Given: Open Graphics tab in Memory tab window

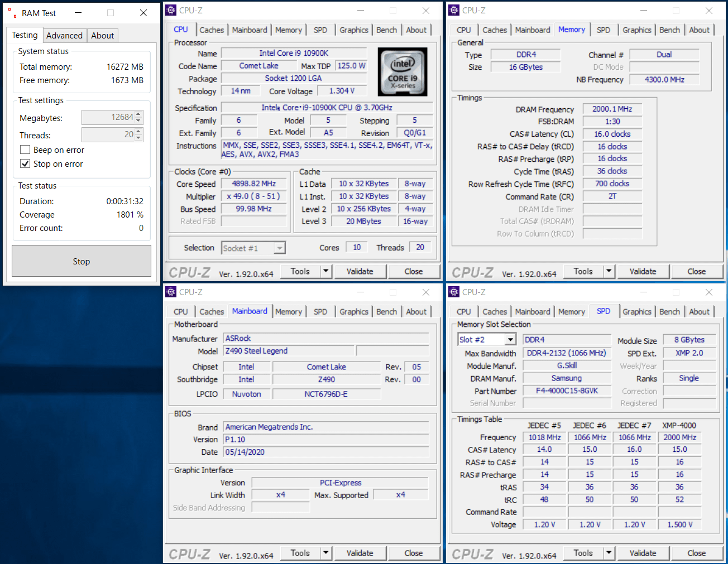Looking at the screenshot, I should point(637,30).
